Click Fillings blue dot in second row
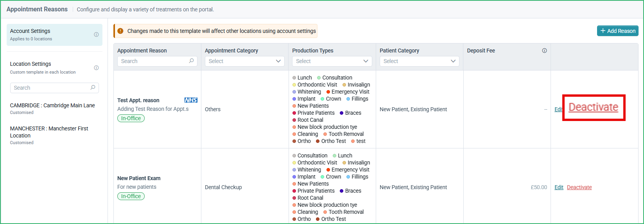 point(348,177)
